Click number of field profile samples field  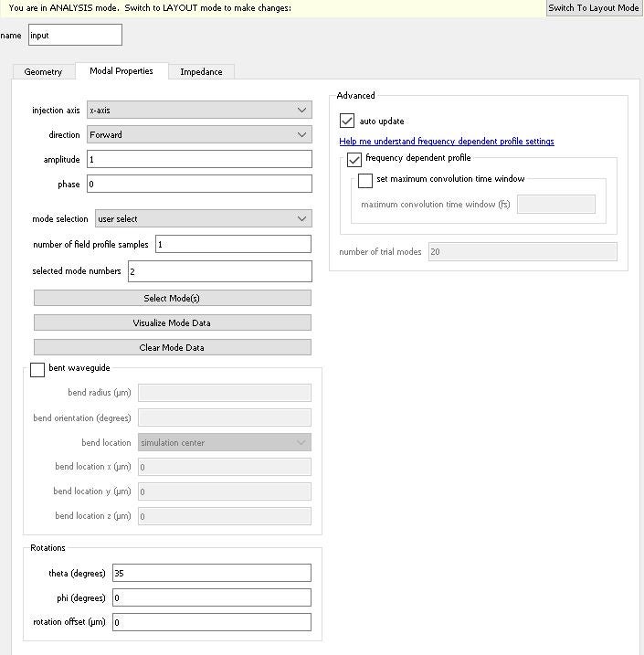click(x=233, y=244)
